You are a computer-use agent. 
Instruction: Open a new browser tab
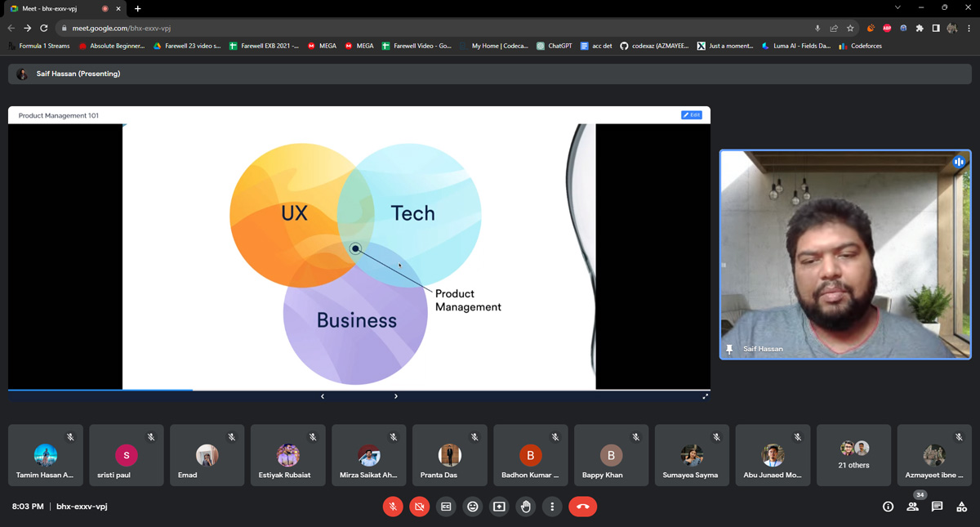[137, 8]
